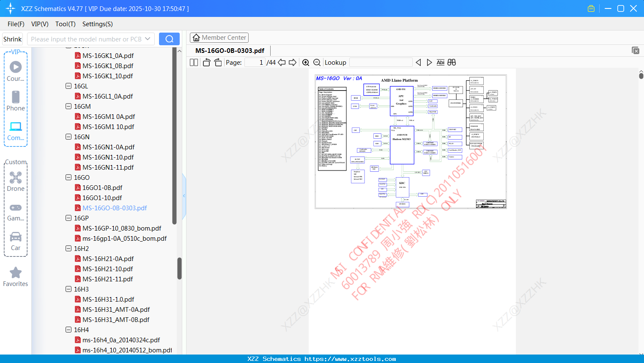Open MS-16H21-11.pdf file

(x=107, y=279)
